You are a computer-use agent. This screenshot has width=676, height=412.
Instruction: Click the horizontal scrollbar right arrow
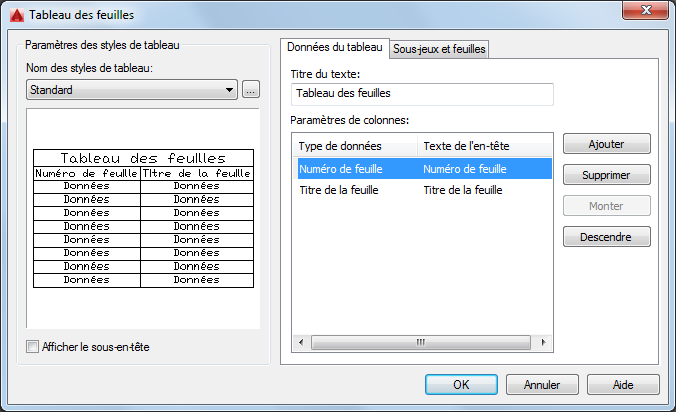coord(543,342)
